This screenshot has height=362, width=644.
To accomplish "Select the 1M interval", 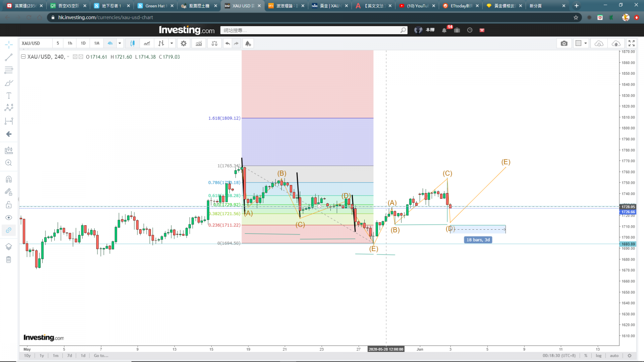I will click(97, 43).
